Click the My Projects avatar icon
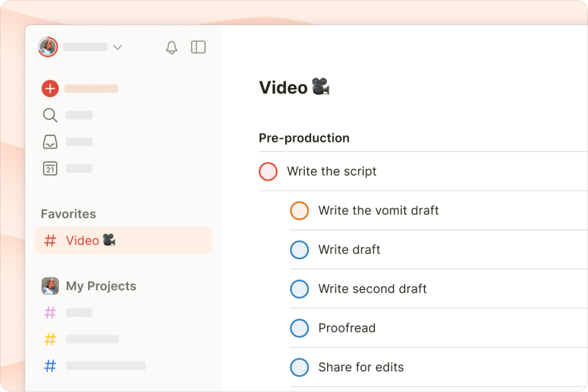588x392 pixels. click(x=50, y=286)
